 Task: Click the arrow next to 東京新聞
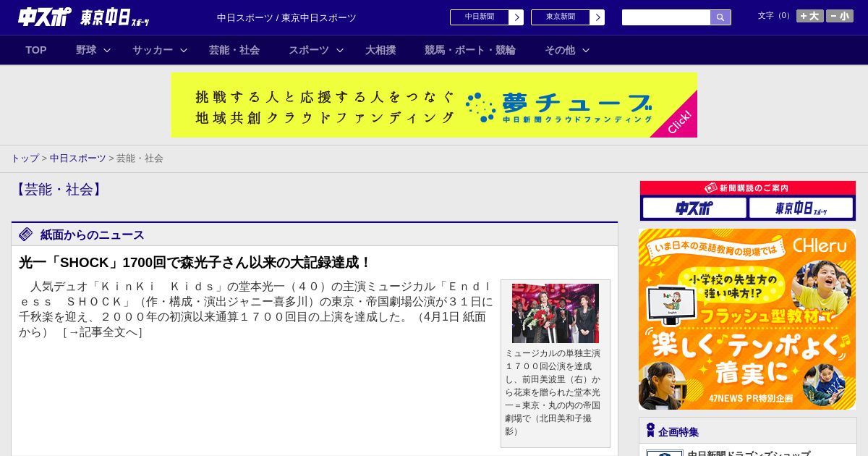click(597, 17)
